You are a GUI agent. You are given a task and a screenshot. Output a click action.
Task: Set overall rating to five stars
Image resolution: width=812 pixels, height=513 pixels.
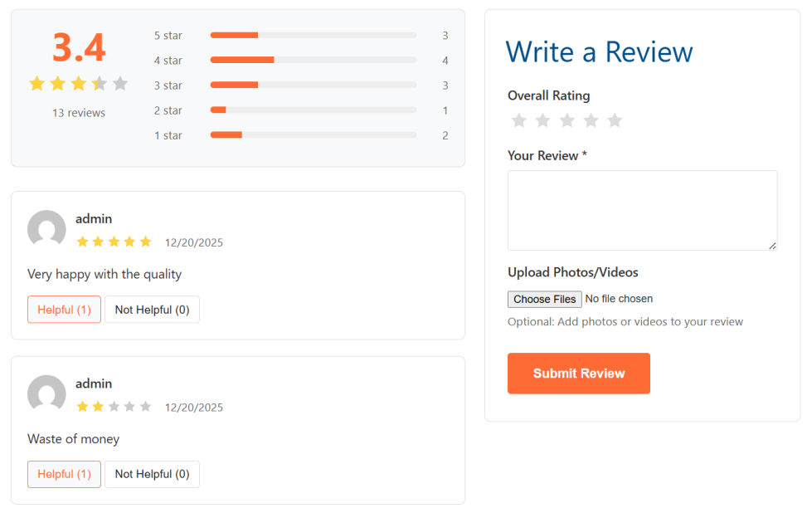click(615, 121)
